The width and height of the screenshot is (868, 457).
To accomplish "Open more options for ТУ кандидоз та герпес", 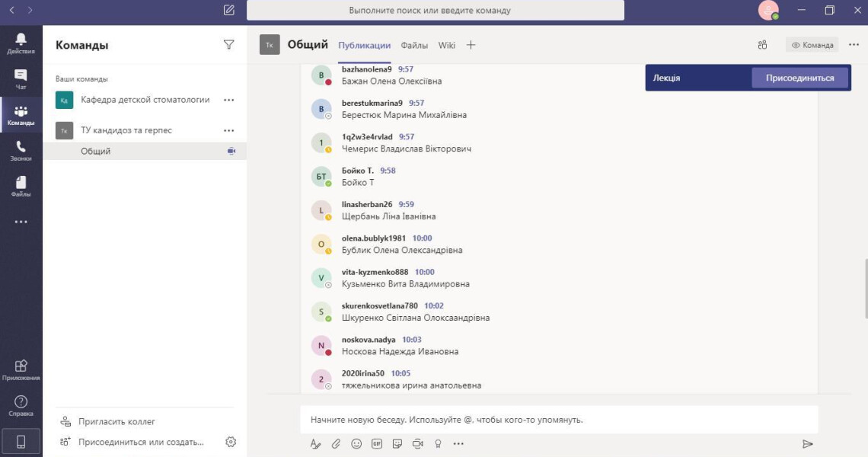I will [x=228, y=130].
